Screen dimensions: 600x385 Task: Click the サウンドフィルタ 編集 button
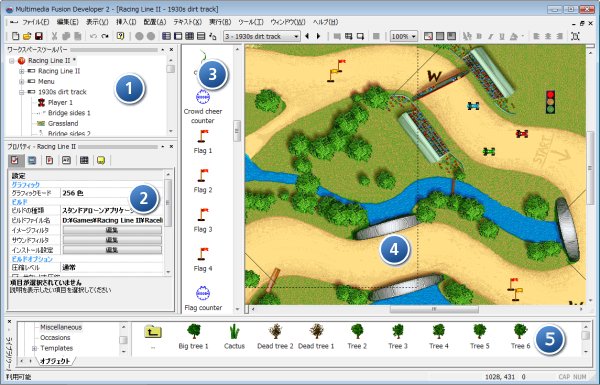pos(112,240)
